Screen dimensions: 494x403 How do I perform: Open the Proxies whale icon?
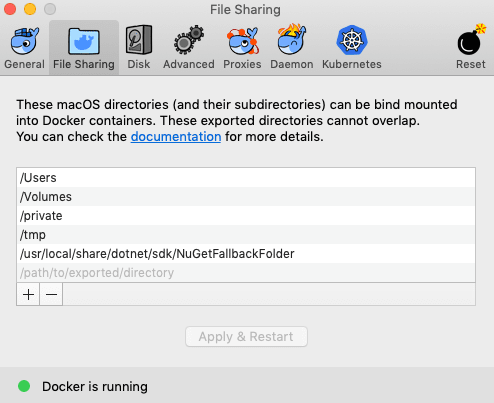(x=242, y=41)
